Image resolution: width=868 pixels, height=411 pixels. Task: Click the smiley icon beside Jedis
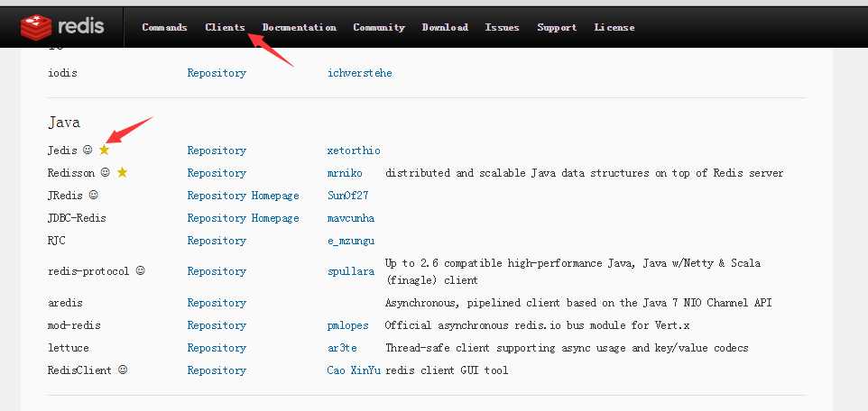pos(88,150)
